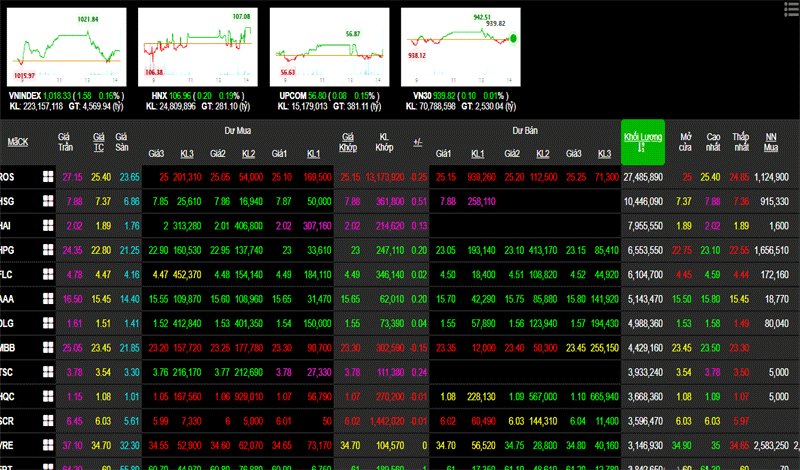Click the KL1 header under Dư Bán
This screenshot has height=470, width=800.
(x=478, y=154)
